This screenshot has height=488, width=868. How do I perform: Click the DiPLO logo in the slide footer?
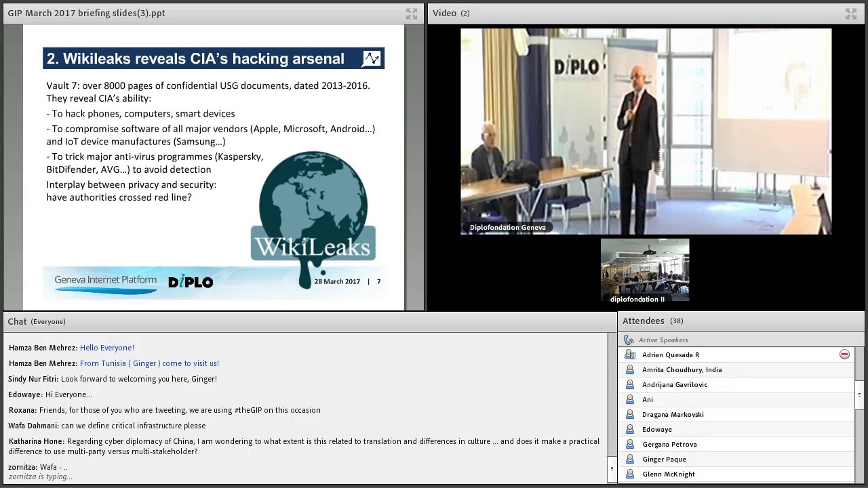(191, 282)
